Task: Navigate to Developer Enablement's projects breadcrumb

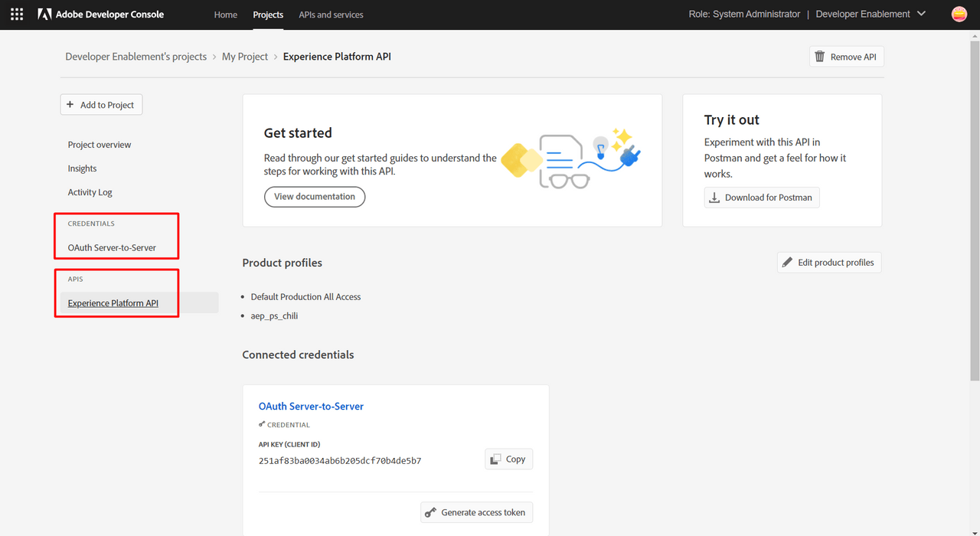Action: (136, 57)
